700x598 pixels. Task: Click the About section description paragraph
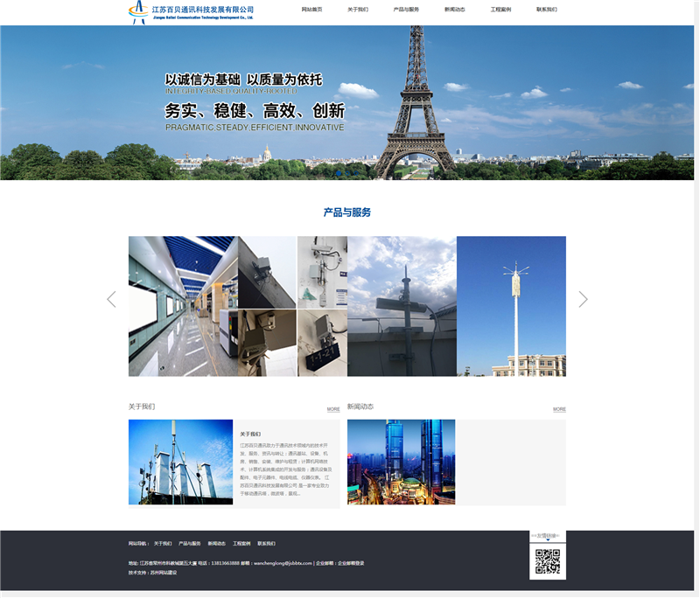pos(286,469)
